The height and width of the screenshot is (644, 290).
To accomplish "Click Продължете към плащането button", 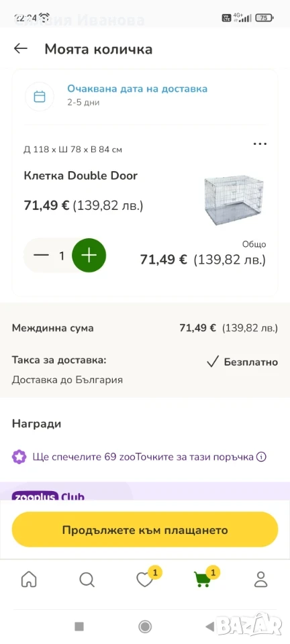I will pos(145,530).
